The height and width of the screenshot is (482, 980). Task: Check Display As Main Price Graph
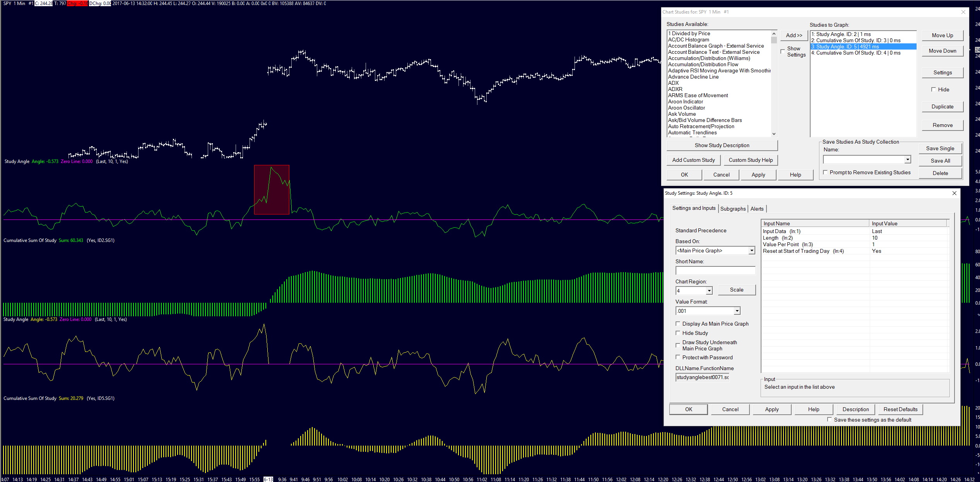pyautogui.click(x=678, y=324)
